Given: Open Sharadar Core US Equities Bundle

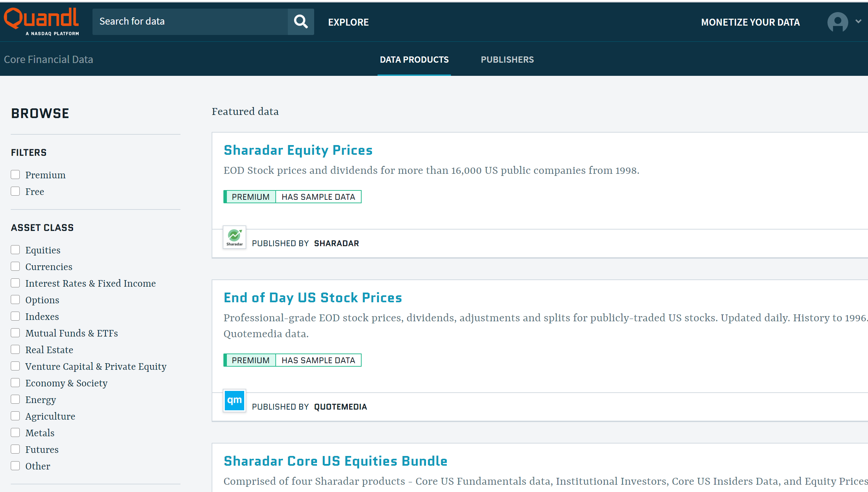Looking at the screenshot, I should tap(335, 461).
